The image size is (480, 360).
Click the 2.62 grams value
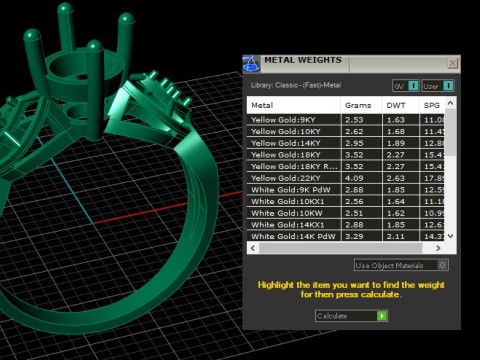[354, 131]
